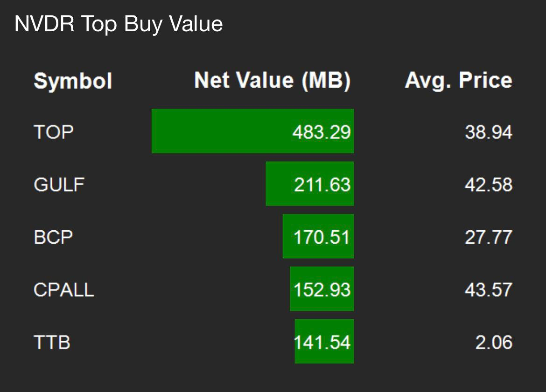Click the Avg. Price column header
The image size is (546, 392).
(458, 81)
